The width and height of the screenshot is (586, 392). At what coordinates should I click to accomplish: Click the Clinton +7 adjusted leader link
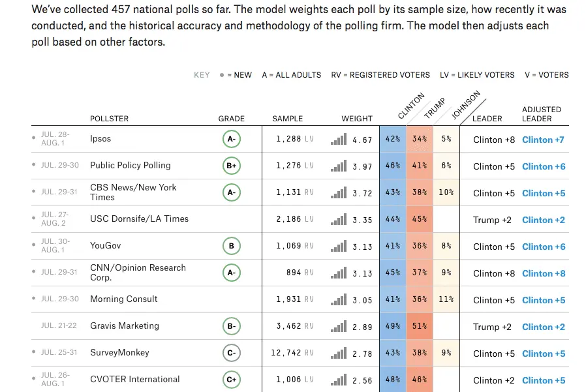tap(543, 140)
